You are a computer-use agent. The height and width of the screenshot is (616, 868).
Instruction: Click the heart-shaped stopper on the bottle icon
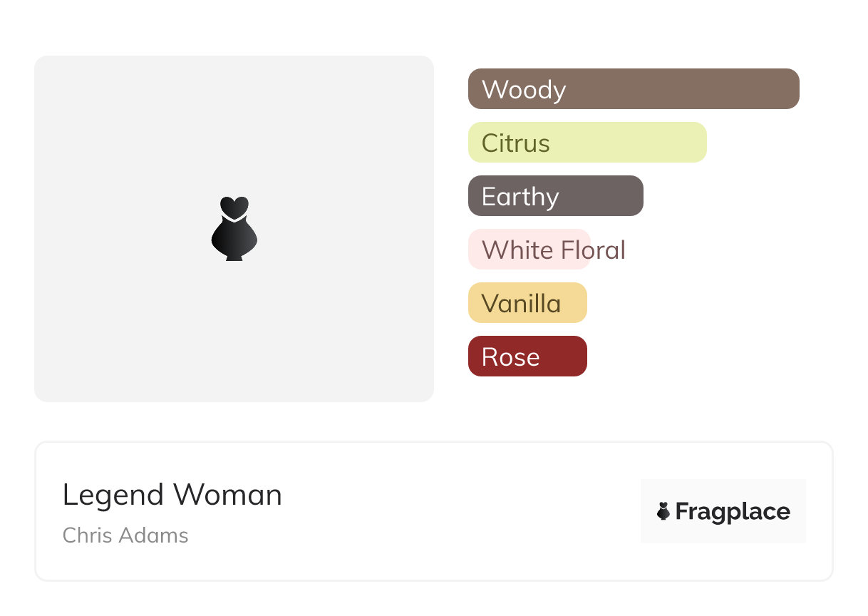(x=234, y=206)
